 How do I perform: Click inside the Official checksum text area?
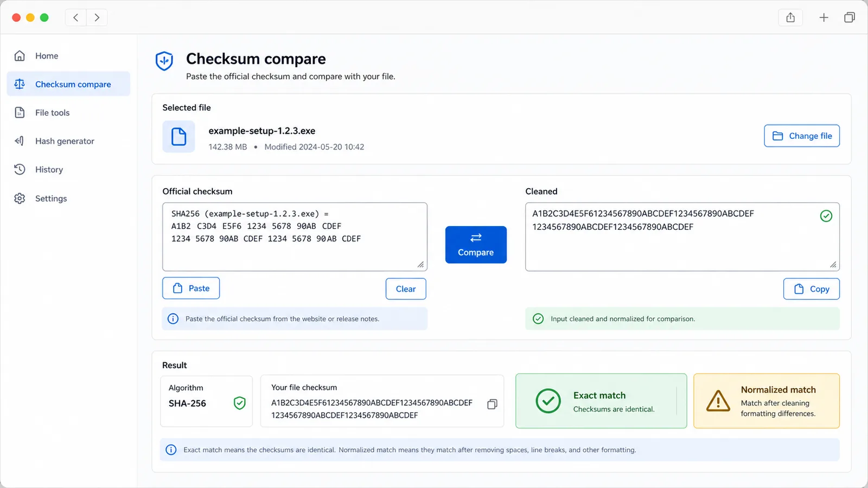coord(295,237)
